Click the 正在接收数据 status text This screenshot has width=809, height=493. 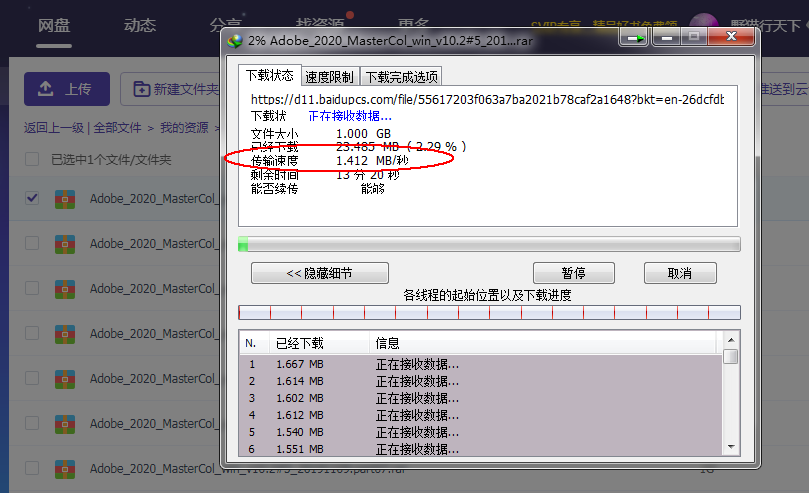pyautogui.click(x=350, y=116)
